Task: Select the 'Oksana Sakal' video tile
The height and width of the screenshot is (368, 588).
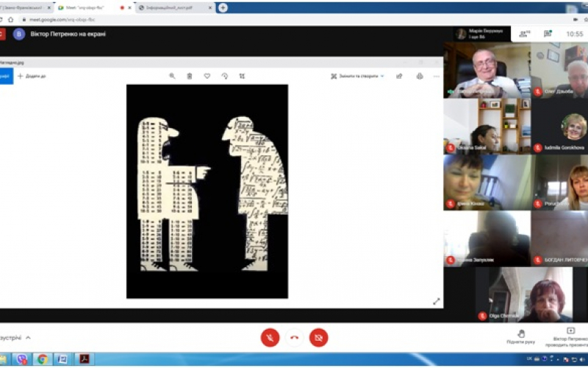Action: [x=487, y=126]
